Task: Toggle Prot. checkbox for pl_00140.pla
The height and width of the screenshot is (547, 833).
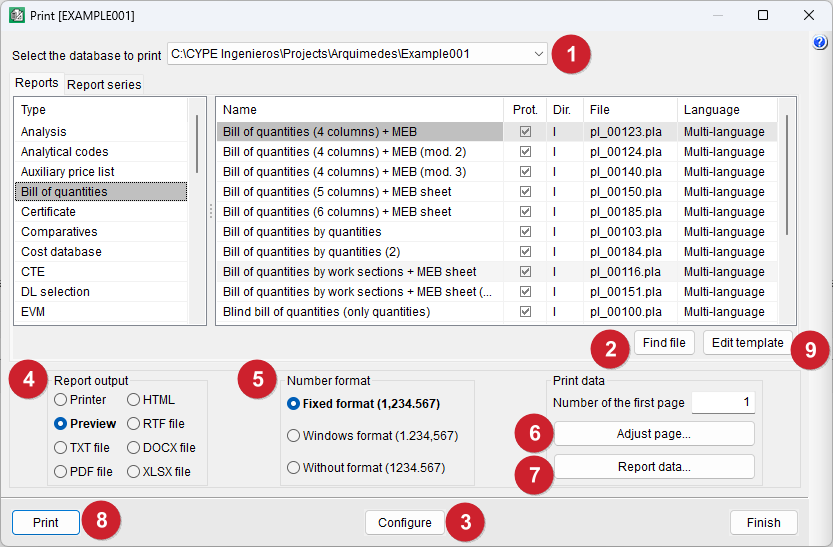Action: tap(525, 172)
